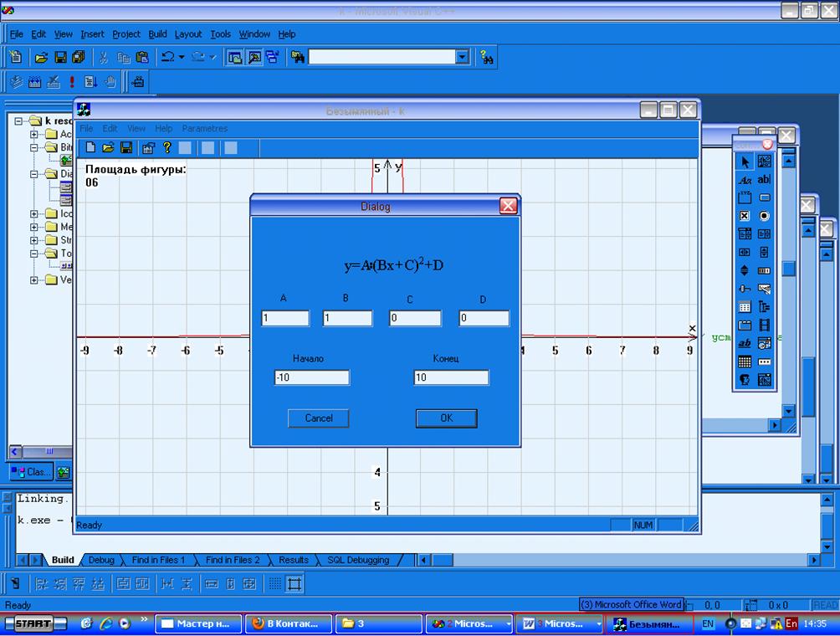Pick the Radio Button tool in Controls palette
The height and width of the screenshot is (636, 840).
(x=764, y=216)
